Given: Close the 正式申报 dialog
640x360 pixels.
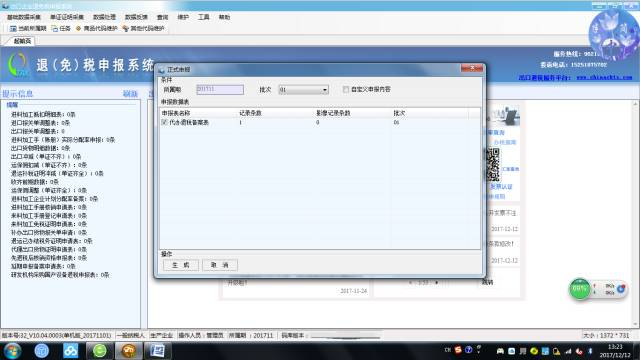Looking at the screenshot, I should pyautogui.click(x=472, y=68).
